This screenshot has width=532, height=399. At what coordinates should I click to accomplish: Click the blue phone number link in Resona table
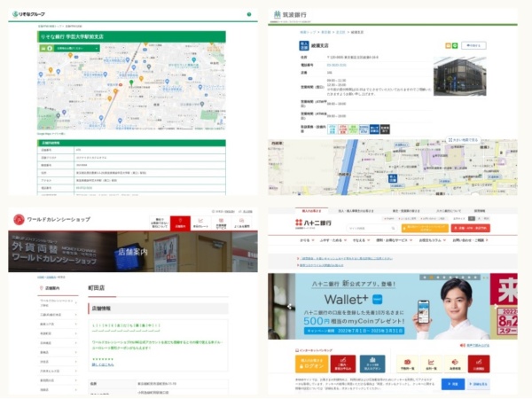pos(84,188)
